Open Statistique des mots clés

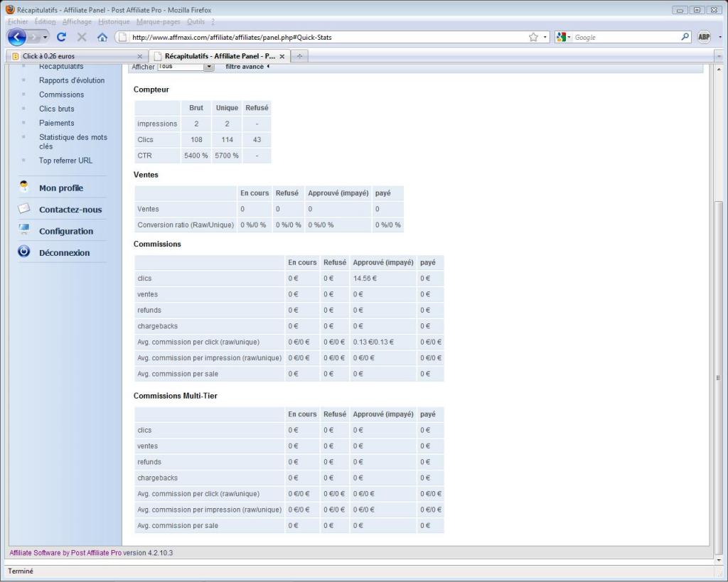pos(73,141)
